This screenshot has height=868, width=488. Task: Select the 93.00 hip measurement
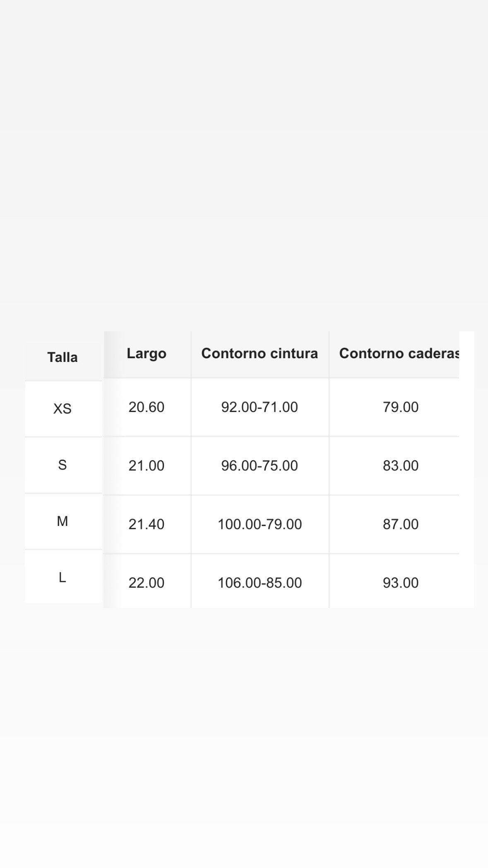click(400, 583)
